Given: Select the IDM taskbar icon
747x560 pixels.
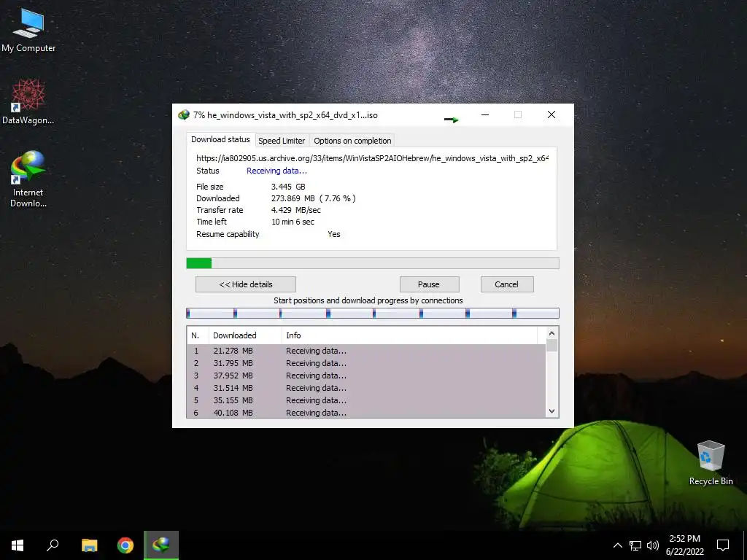Looking at the screenshot, I should coord(161,545).
